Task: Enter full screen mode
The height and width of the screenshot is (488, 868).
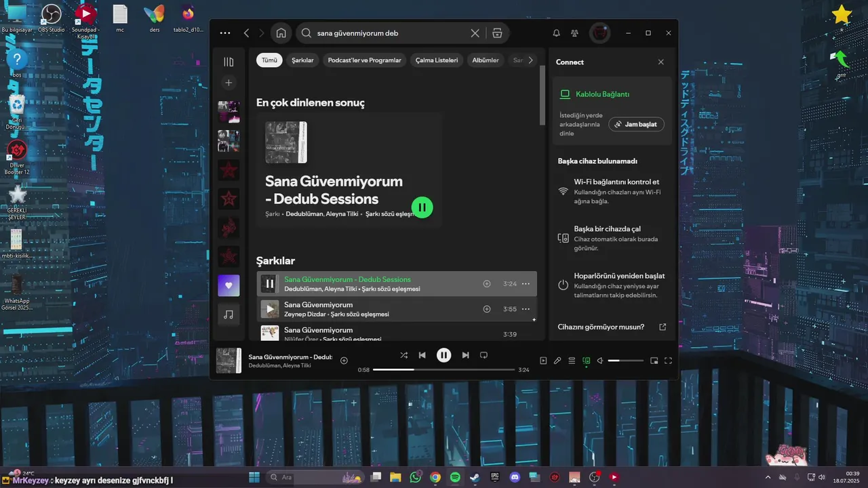Action: click(x=668, y=361)
